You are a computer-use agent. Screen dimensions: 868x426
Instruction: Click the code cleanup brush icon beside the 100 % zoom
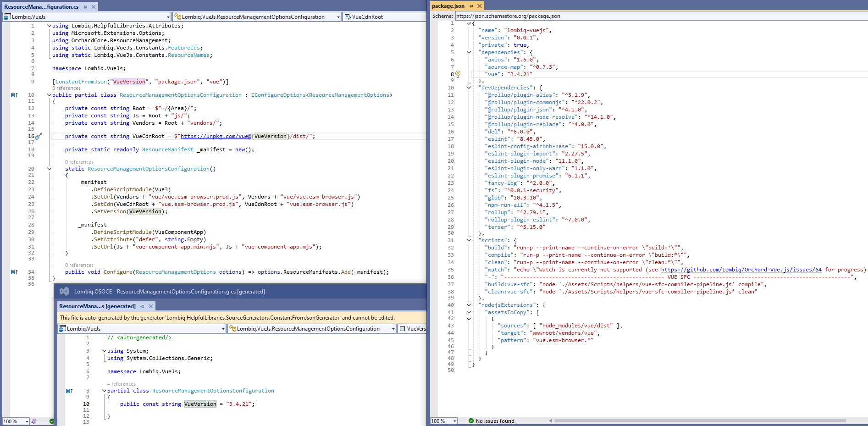(x=34, y=421)
